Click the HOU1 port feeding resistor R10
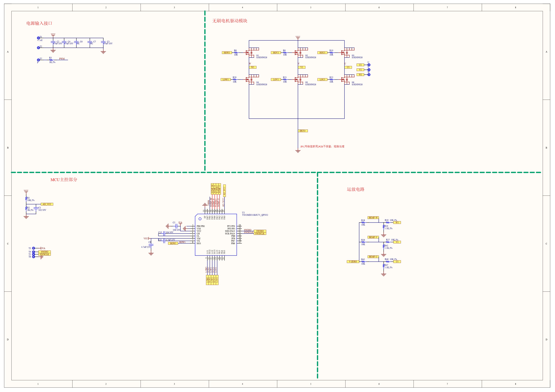Image resolution: width=555 pixels, height=392 pixels. click(322, 53)
